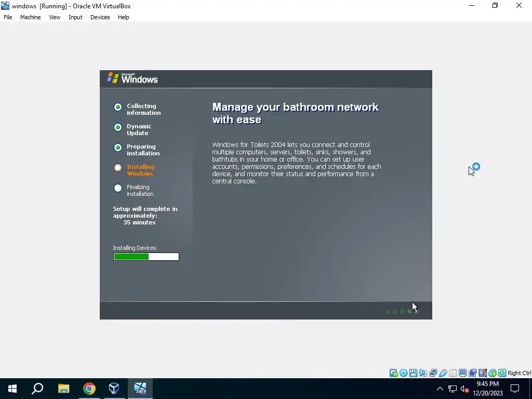Click the network tray icon

coord(453,389)
